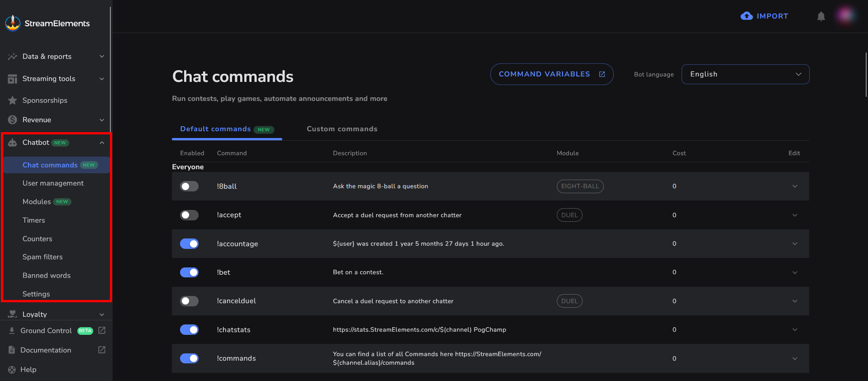Expand the Loyalty menu chevron
The width and height of the screenshot is (868, 381).
102,314
